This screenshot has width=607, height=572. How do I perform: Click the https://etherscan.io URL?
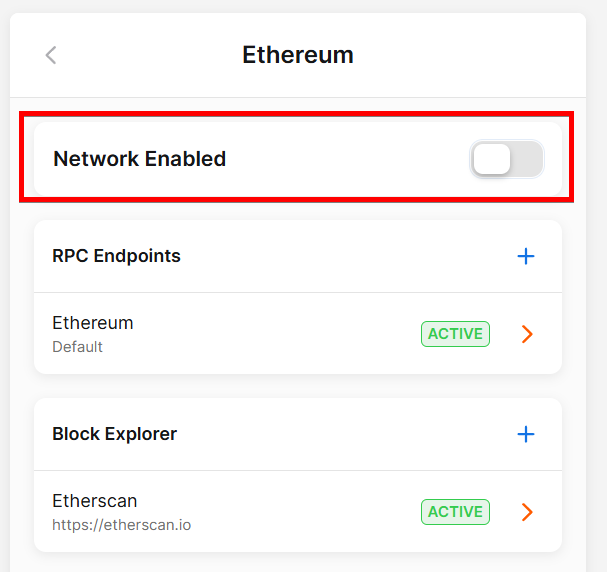(121, 523)
